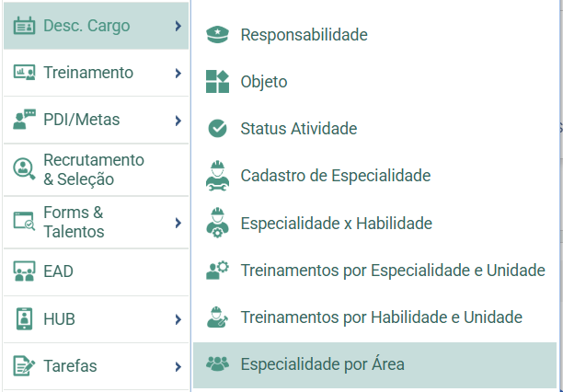Expand the Forms & Talentos chevron
Screen dimensions: 563x392
click(x=178, y=223)
